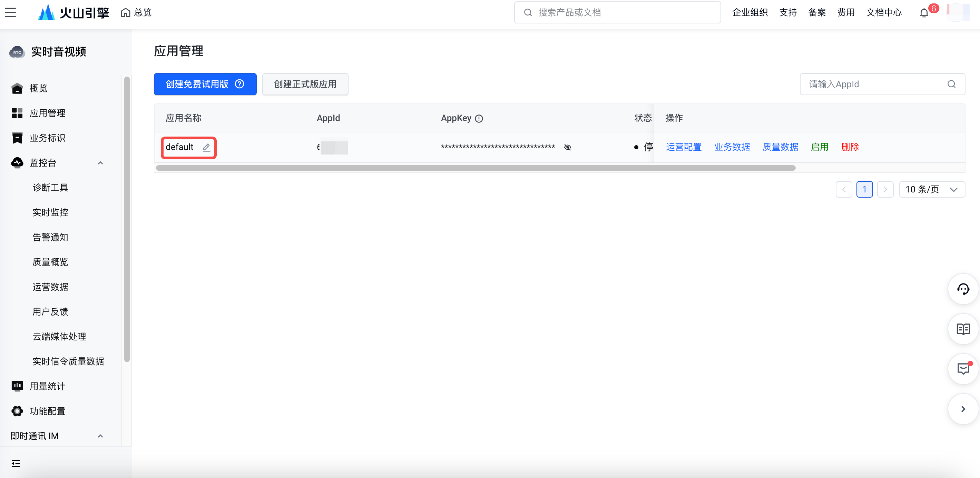Open the 10 条/页 page size dropdown

click(932, 189)
